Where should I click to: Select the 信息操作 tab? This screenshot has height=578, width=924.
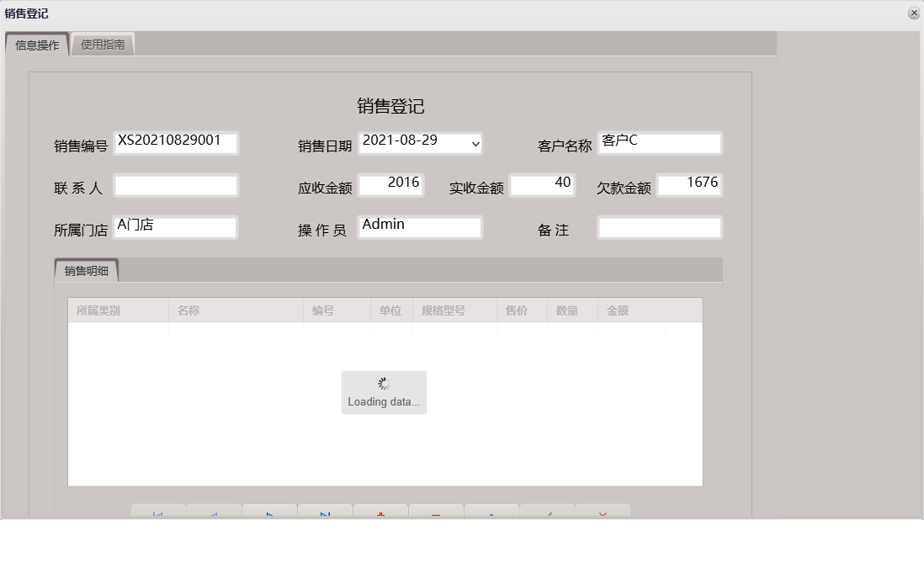click(x=36, y=44)
